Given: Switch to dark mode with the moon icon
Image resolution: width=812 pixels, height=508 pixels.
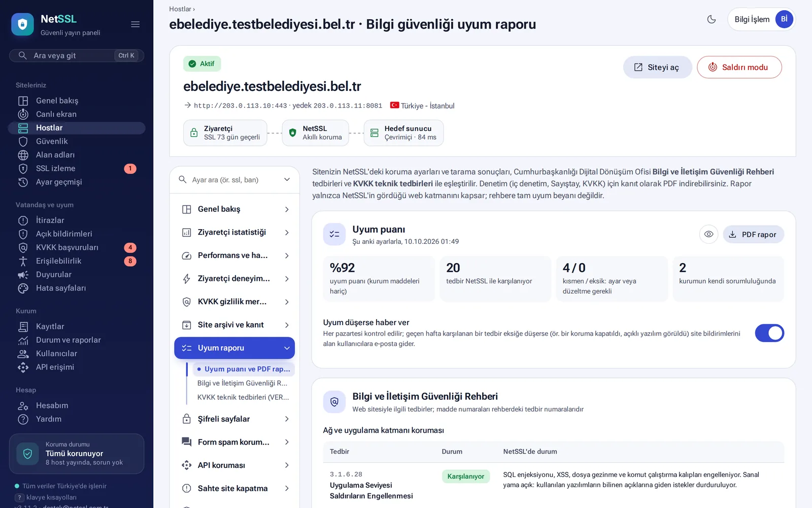Looking at the screenshot, I should [x=712, y=19].
